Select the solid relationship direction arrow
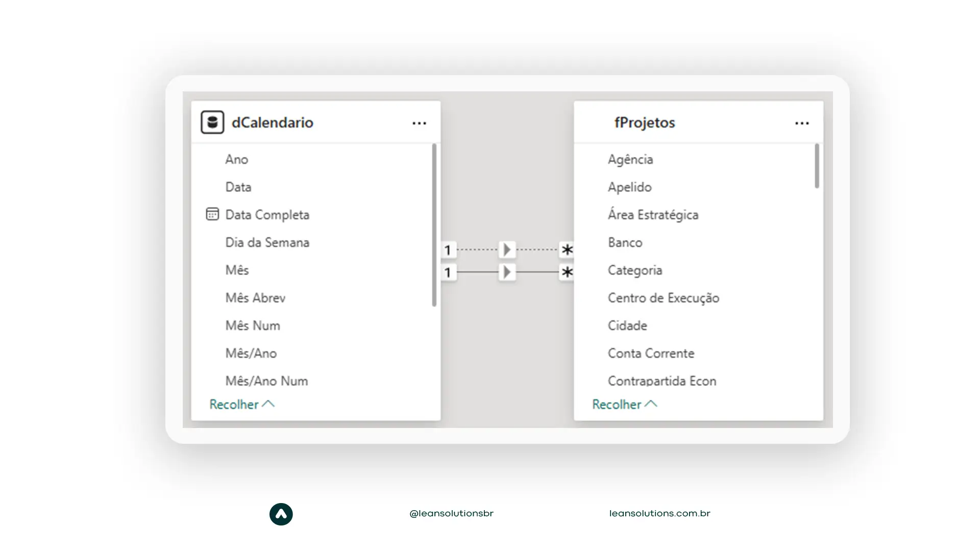Viewport: 980px width, 551px height. pyautogui.click(x=507, y=272)
